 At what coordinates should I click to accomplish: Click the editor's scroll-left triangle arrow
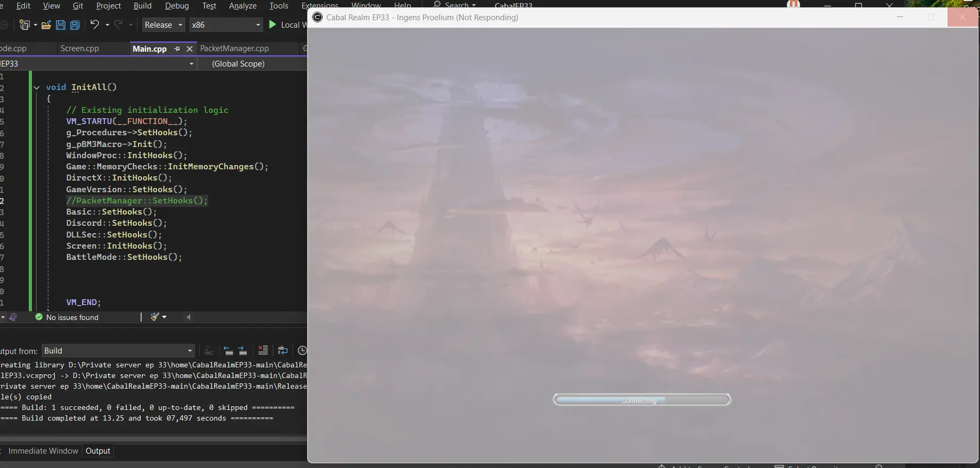(x=189, y=317)
